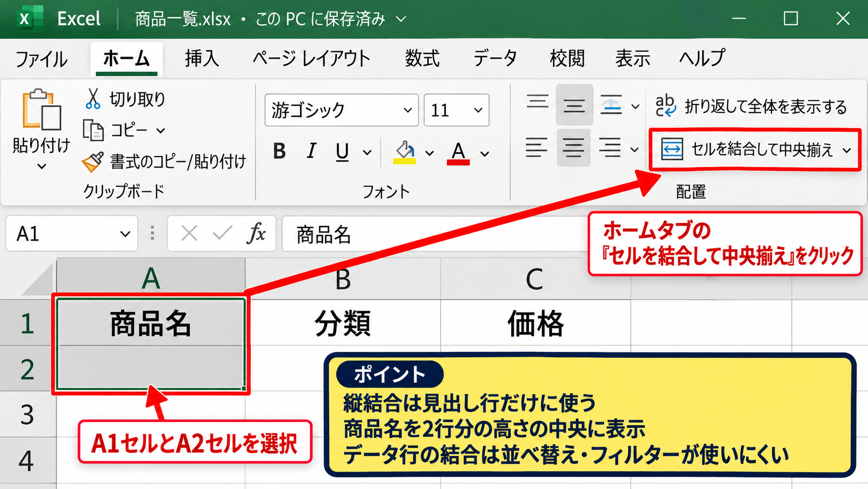Open the font color dropdown arrow
The width and height of the screenshot is (868, 489).
(484, 153)
